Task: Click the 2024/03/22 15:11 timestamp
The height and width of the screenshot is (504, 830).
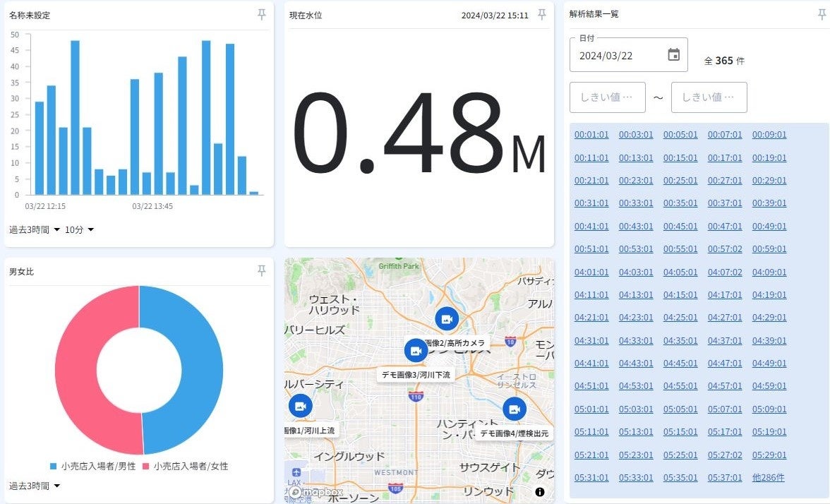Action: pos(494,16)
